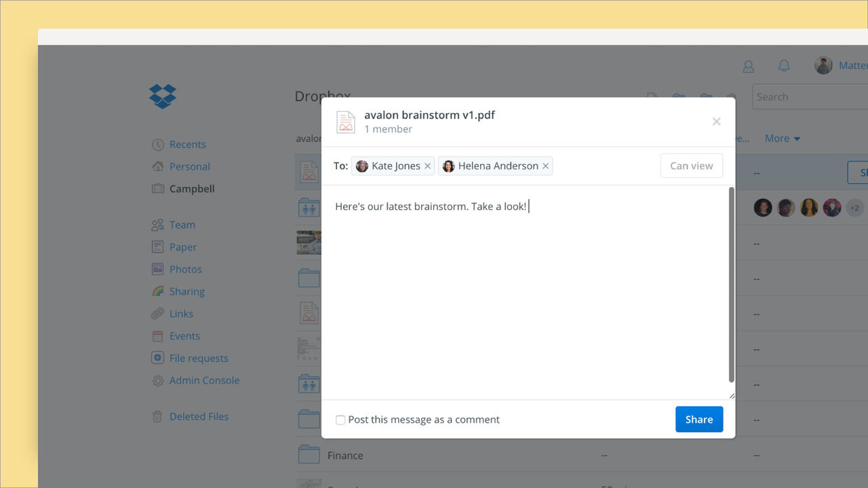The width and height of the screenshot is (868, 488).
Task: Click the Recents clock icon
Action: (158, 144)
